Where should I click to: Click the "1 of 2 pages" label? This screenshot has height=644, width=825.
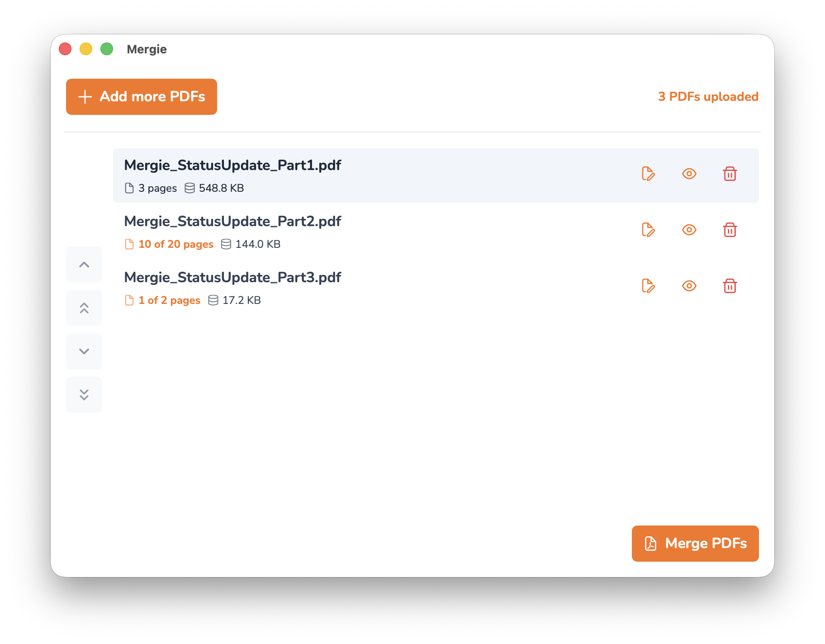(x=169, y=300)
